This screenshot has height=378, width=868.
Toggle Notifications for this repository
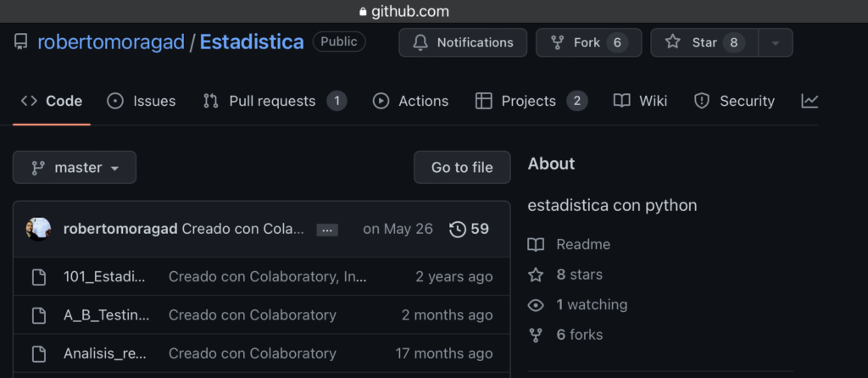click(463, 42)
